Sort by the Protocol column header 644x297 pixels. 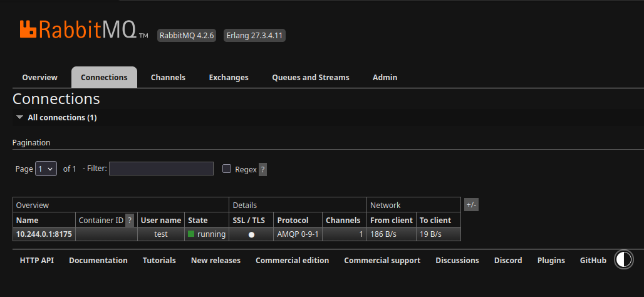coord(293,220)
